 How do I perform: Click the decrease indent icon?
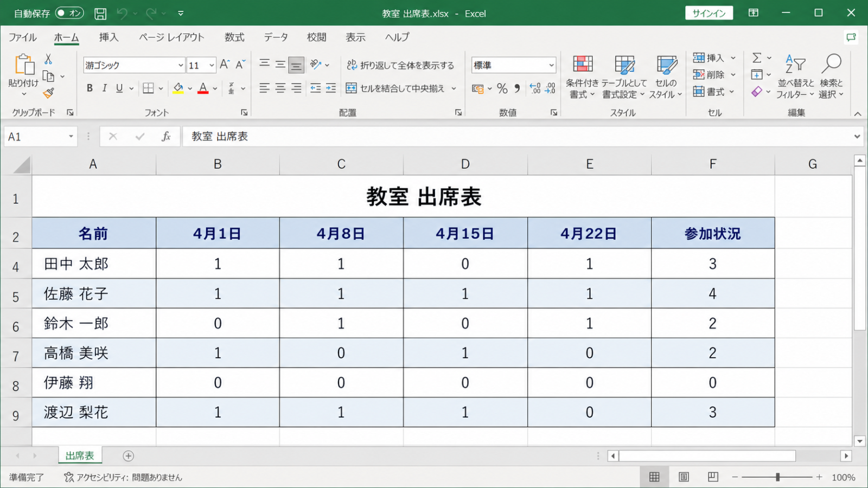(x=316, y=88)
